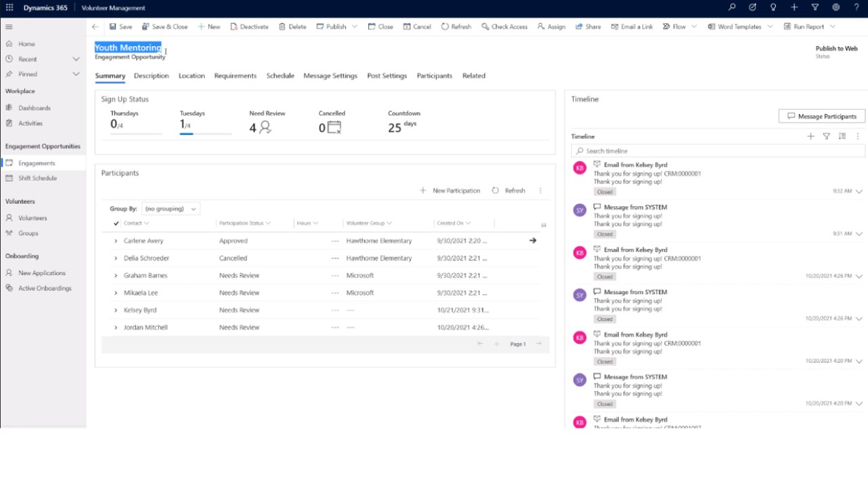The image size is (868, 488).
Task: Collapse the sidebar with hamburger icon
Action: pos(9,26)
